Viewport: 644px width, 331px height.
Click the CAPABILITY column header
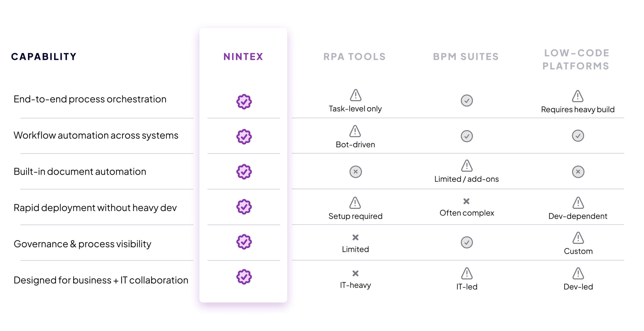pyautogui.click(x=44, y=56)
